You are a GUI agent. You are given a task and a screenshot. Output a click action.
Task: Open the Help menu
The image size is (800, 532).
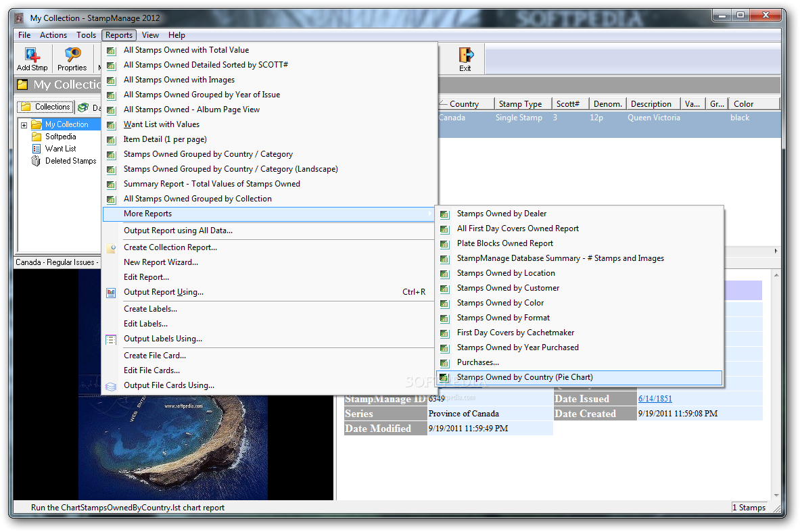177,35
